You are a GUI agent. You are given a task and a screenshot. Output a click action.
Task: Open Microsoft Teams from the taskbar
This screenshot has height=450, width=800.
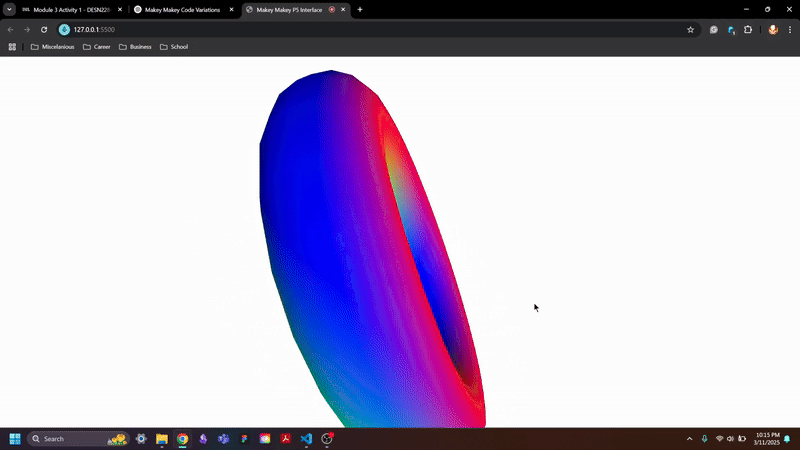(x=223, y=439)
